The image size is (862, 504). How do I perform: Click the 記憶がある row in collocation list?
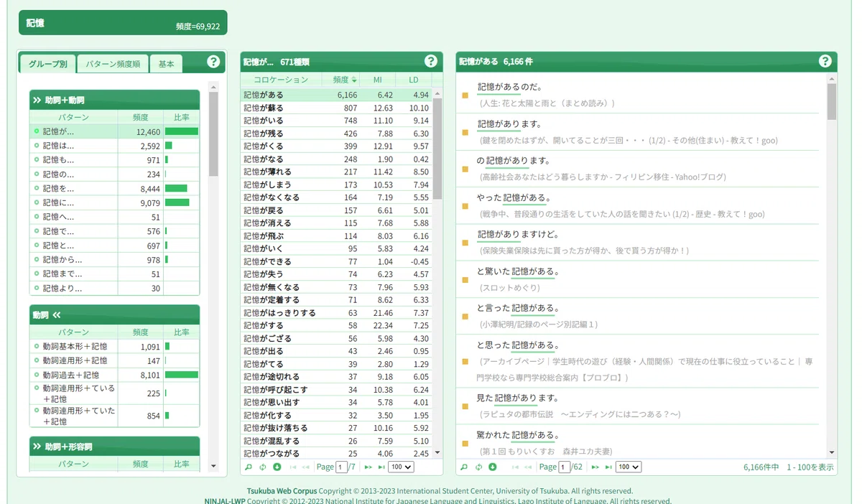[337, 95]
